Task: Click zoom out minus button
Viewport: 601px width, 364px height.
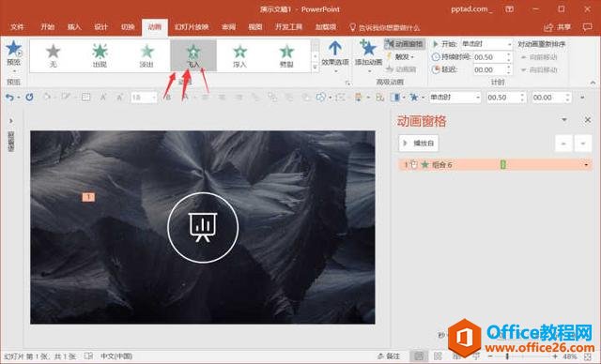Action: pos(490,356)
